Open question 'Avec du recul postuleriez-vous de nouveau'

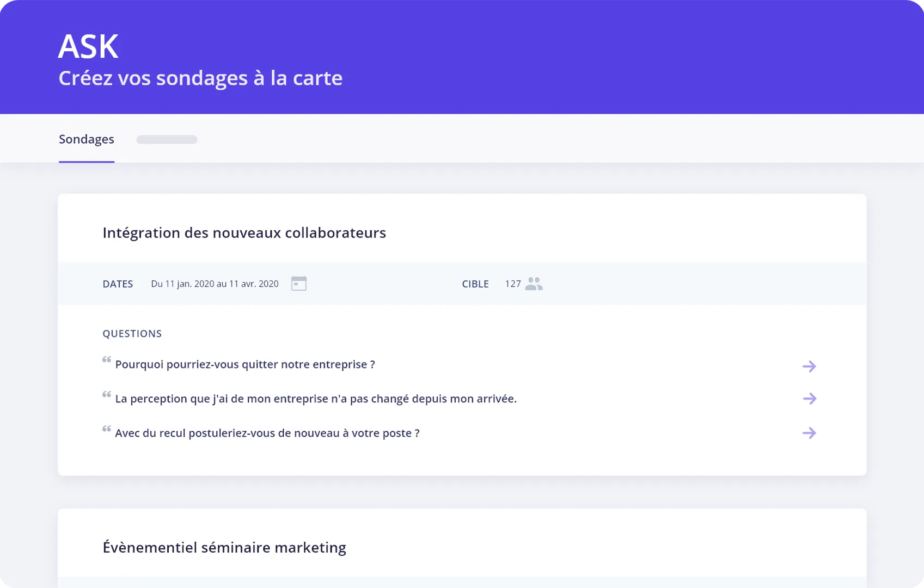pos(267,433)
